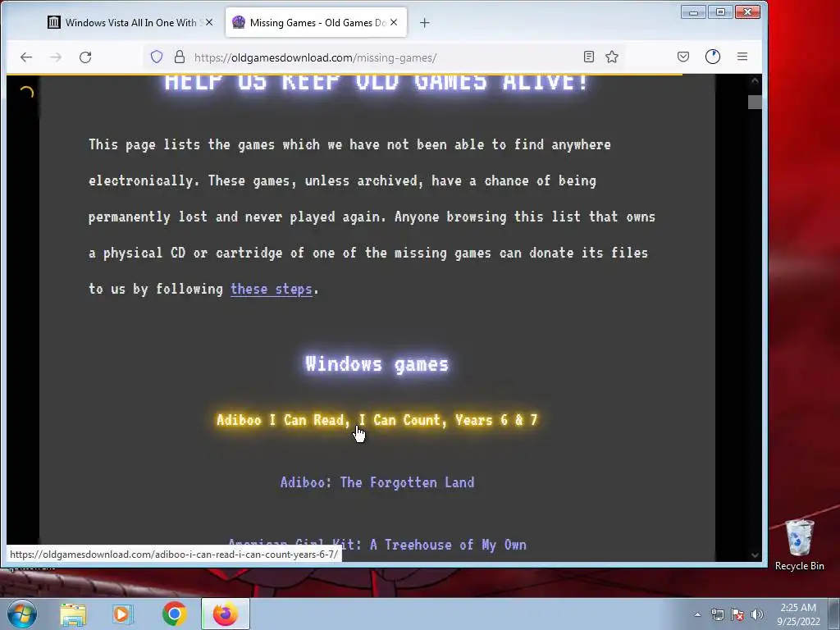This screenshot has height=630, width=840.
Task: Click the Vista tab archive favicon
Action: [x=54, y=22]
